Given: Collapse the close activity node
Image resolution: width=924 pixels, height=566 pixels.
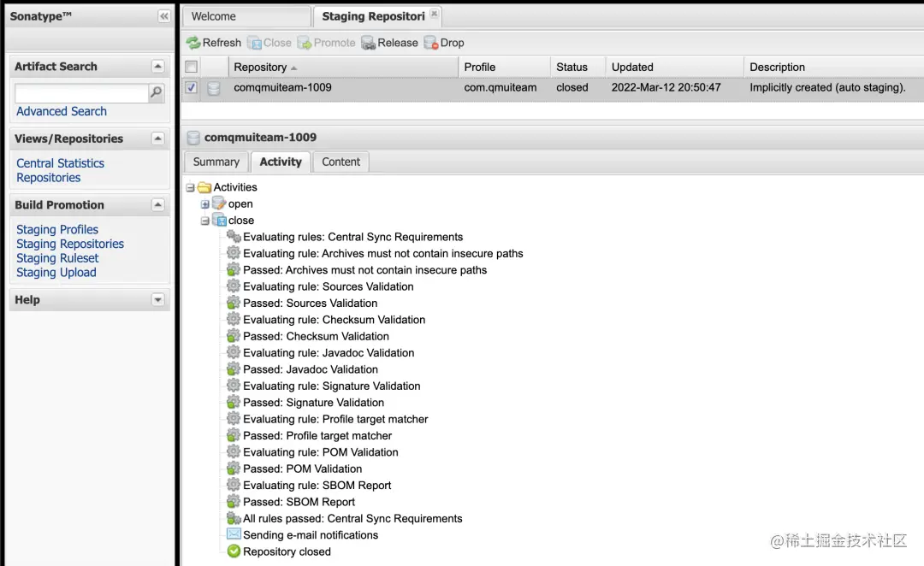Looking at the screenshot, I should [x=204, y=221].
